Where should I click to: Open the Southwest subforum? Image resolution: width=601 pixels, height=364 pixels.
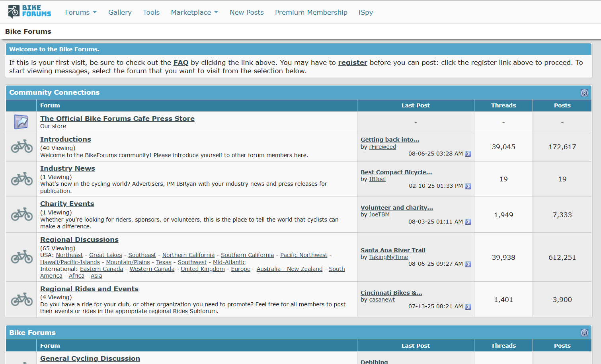click(192, 262)
